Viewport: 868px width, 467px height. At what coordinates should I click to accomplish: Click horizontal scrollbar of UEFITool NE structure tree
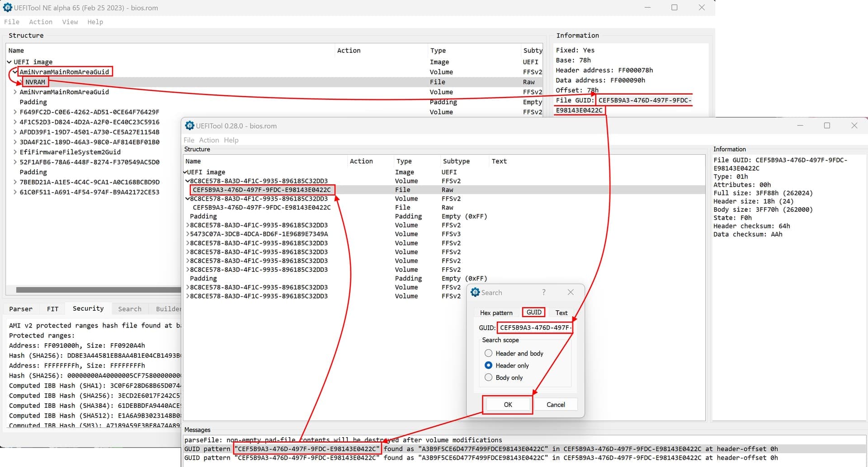[x=98, y=290]
